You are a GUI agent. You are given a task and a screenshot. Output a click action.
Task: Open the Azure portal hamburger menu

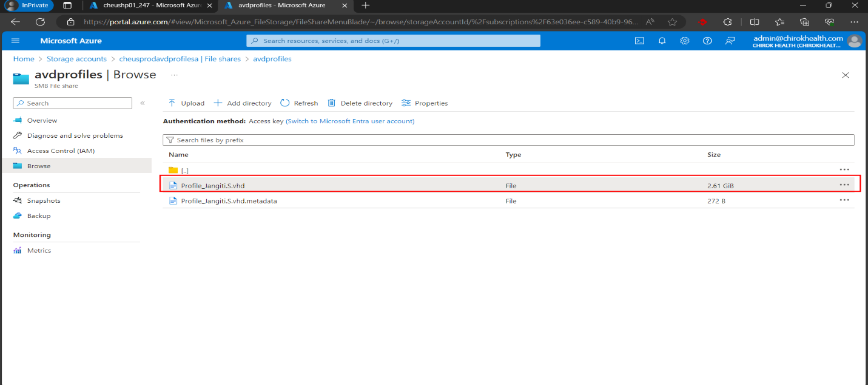coord(16,41)
